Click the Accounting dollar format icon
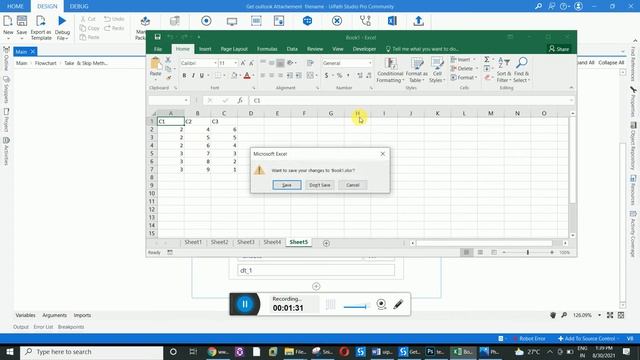This screenshot has width=640, height=360. pyautogui.click(x=326, y=76)
